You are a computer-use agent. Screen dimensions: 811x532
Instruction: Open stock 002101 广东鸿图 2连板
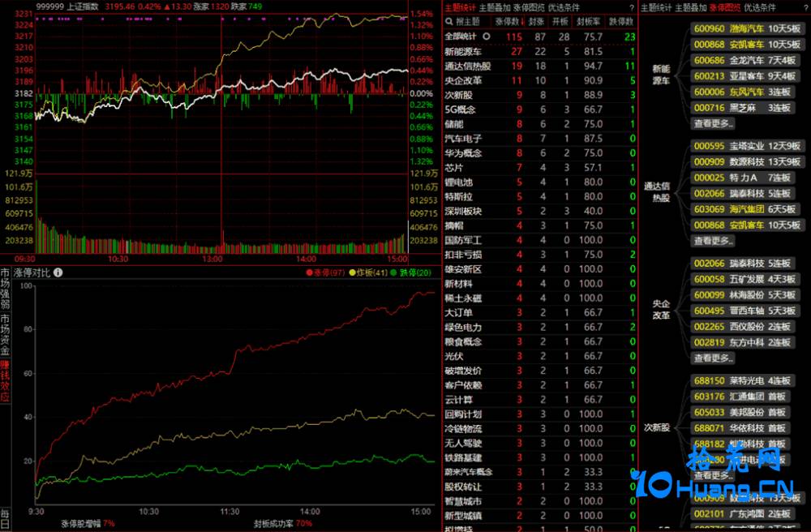point(743,514)
